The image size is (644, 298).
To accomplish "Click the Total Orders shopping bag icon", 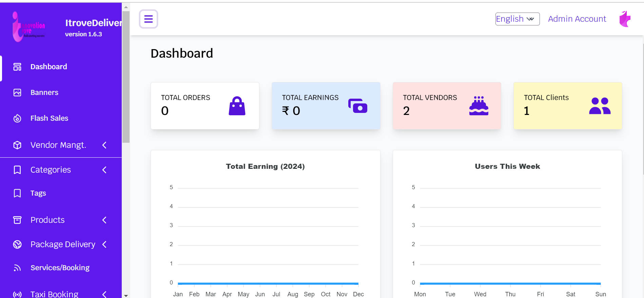I will [x=237, y=106].
